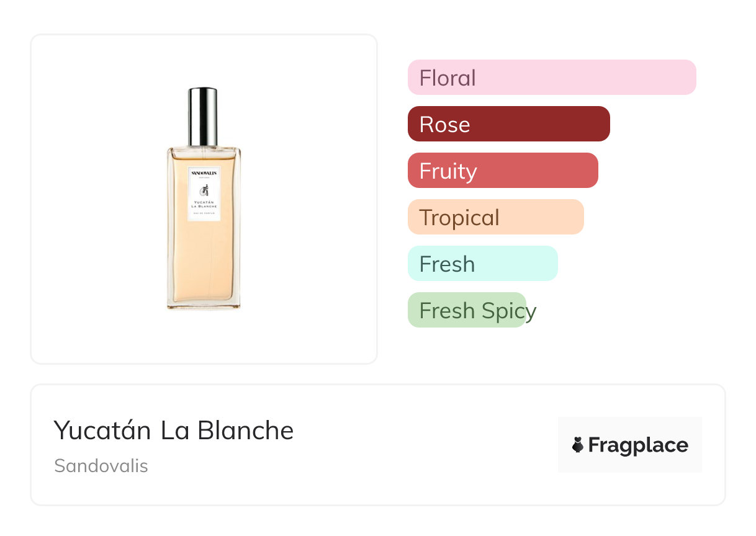
Task: Select the mint-colored Fresh accord bar
Action: pos(482,264)
